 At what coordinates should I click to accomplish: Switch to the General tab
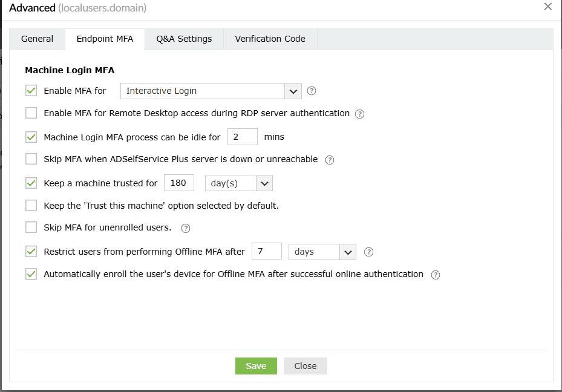click(x=37, y=38)
